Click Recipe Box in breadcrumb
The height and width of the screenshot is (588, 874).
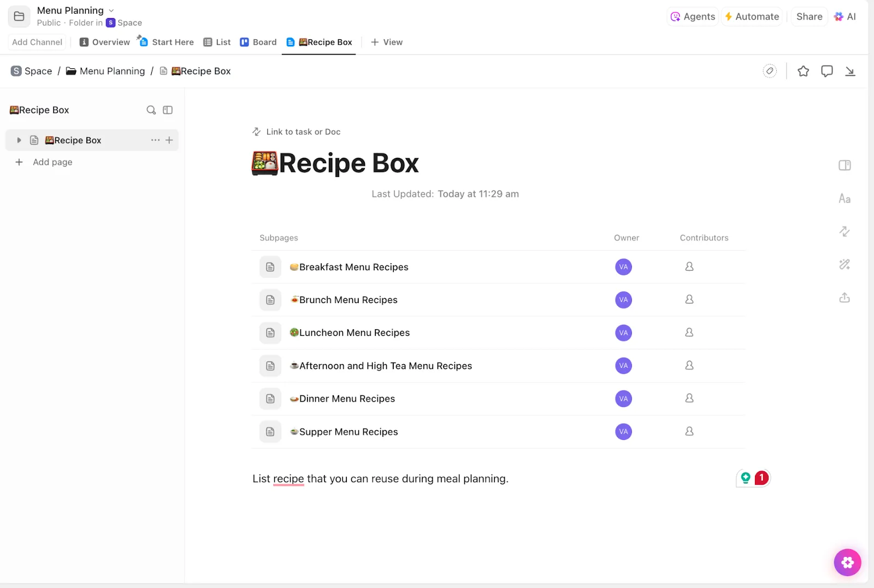196,71
